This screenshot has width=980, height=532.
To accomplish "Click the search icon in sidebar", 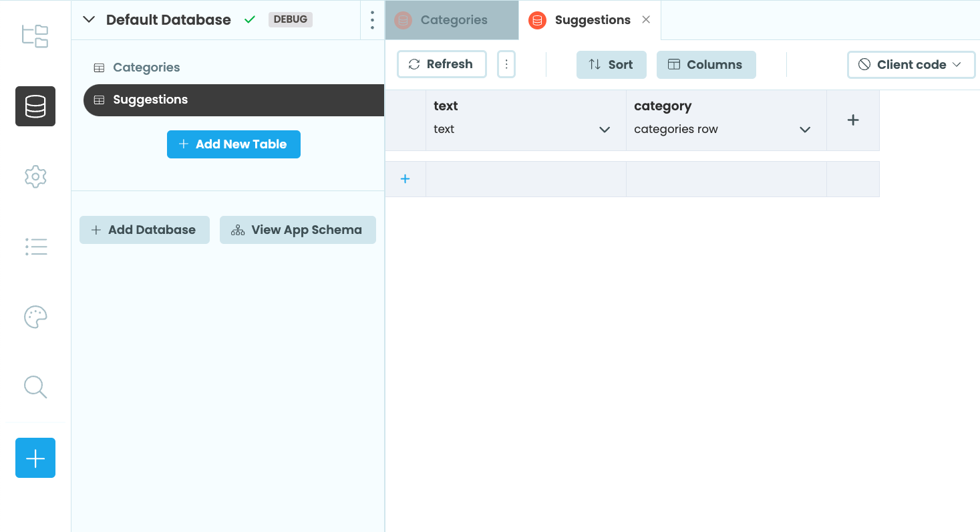I will 35,387.
